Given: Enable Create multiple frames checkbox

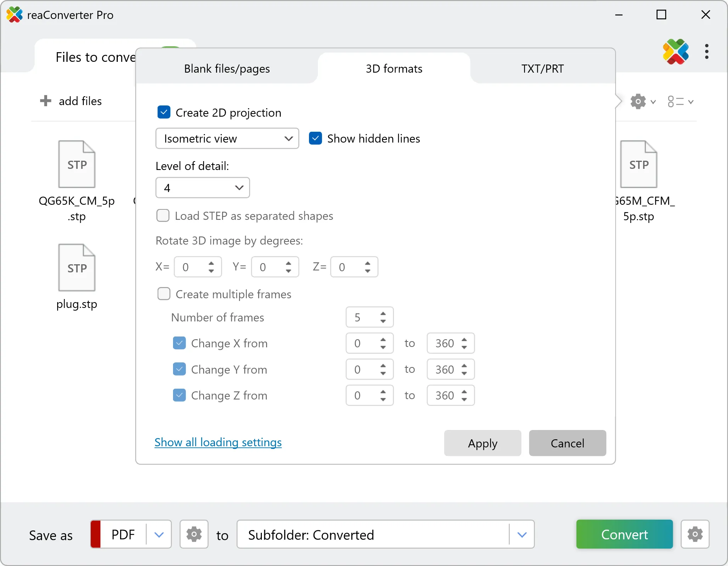Looking at the screenshot, I should click(164, 294).
